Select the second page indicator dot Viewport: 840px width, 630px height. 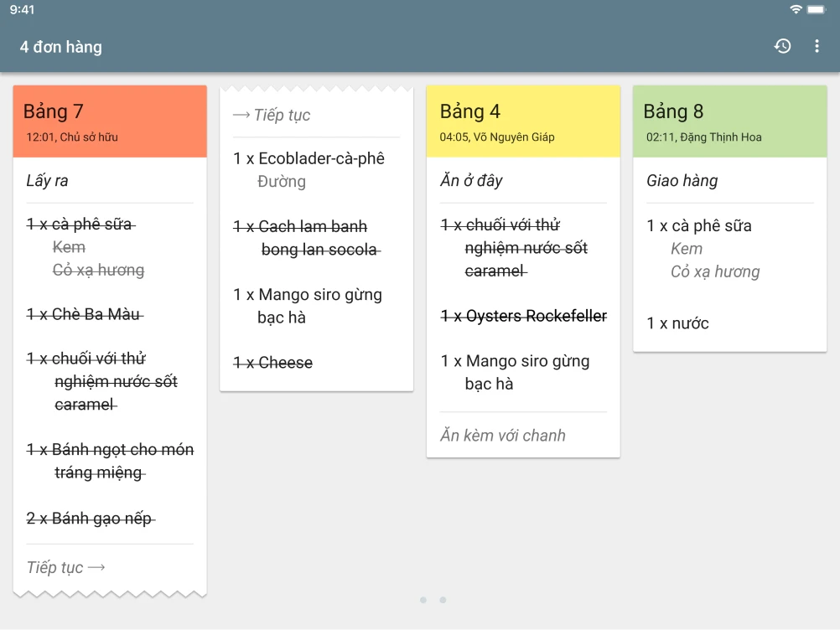click(443, 600)
